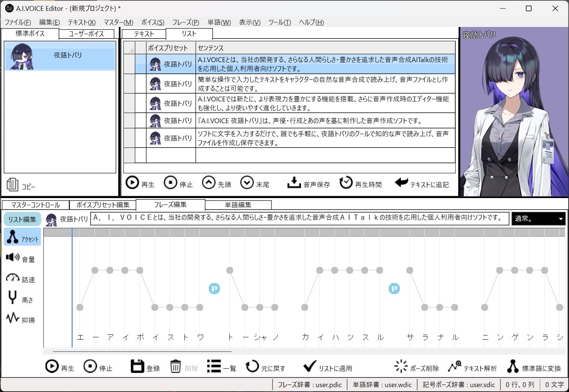Select the sentence starting with A.I.VOICEでは新たに
The height and width of the screenshot is (392, 569).
coord(325,103)
